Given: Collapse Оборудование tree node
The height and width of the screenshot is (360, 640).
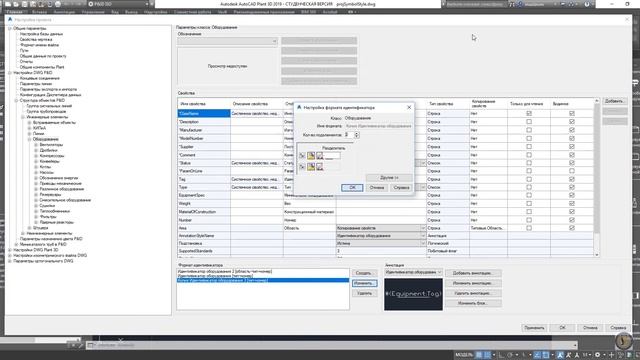Looking at the screenshot, I should click(x=29, y=139).
